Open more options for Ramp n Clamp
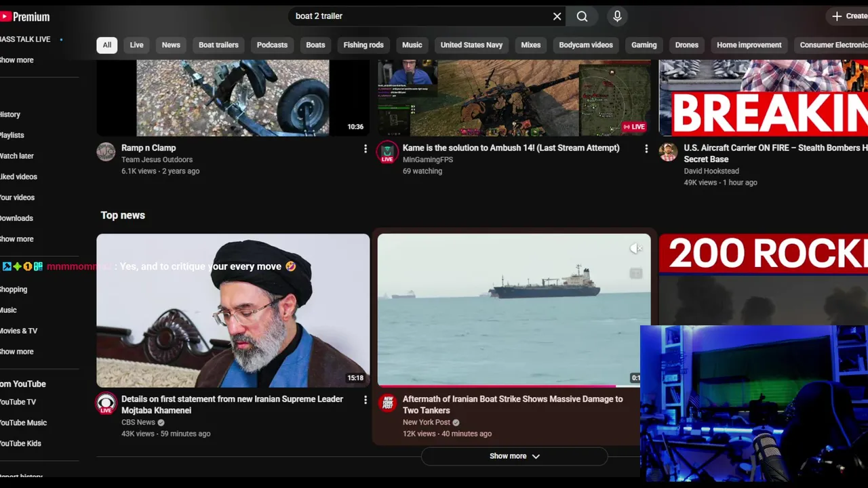 click(x=366, y=148)
